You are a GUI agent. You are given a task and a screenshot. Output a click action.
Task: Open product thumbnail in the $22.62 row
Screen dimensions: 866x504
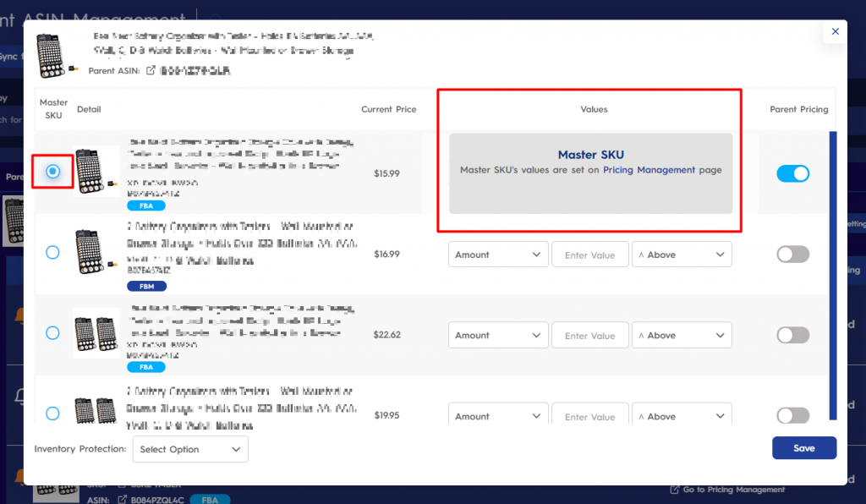(x=96, y=333)
